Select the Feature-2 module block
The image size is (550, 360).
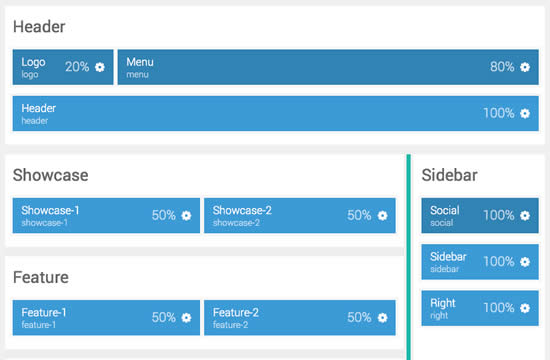tap(300, 318)
